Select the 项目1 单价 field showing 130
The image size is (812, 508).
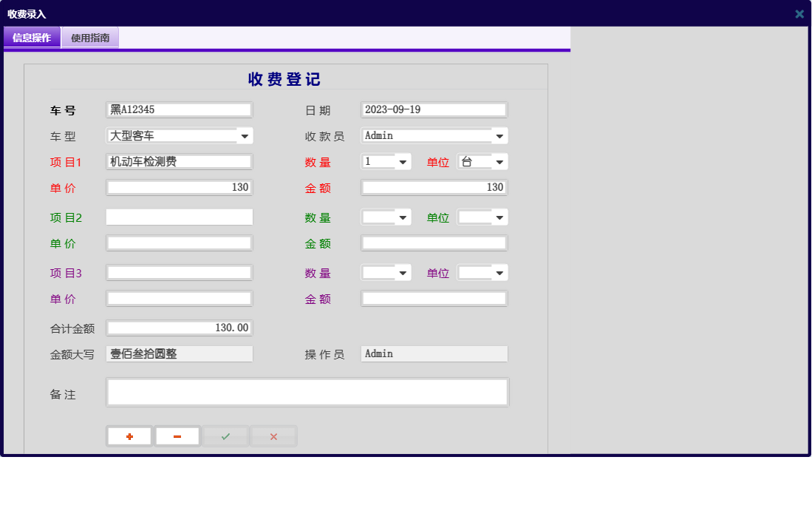tap(180, 188)
